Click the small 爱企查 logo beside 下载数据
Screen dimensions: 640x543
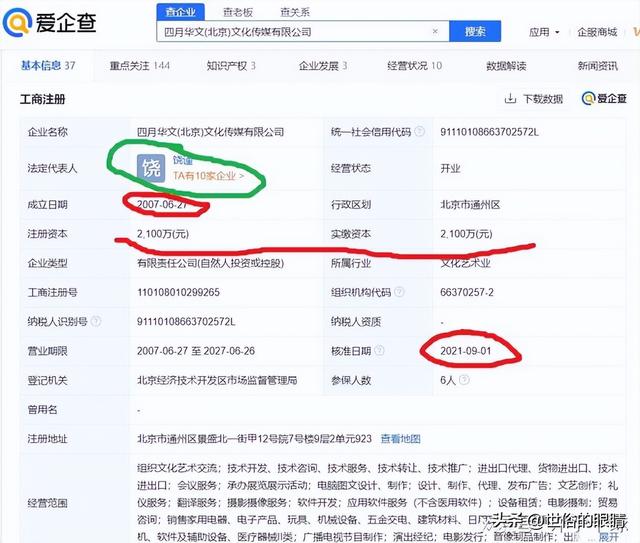pos(604,98)
